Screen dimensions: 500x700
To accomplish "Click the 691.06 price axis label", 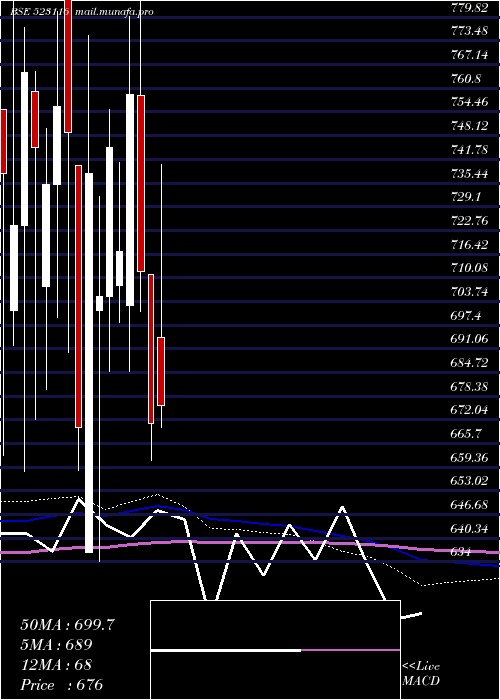I will (x=469, y=340).
